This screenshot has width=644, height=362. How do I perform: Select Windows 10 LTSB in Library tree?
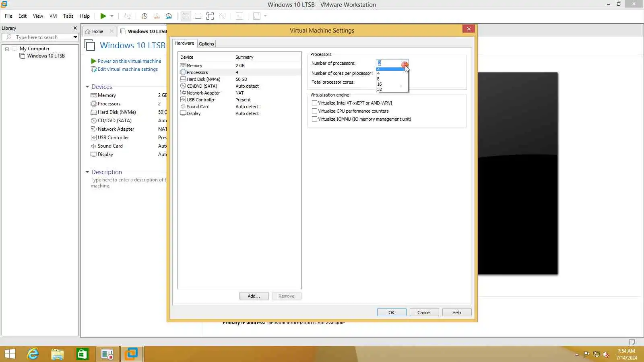click(x=46, y=56)
